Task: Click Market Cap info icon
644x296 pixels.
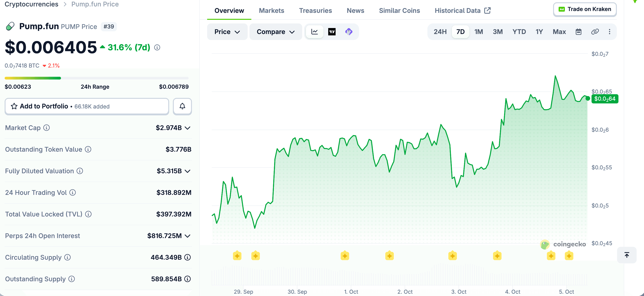Action: (x=46, y=128)
